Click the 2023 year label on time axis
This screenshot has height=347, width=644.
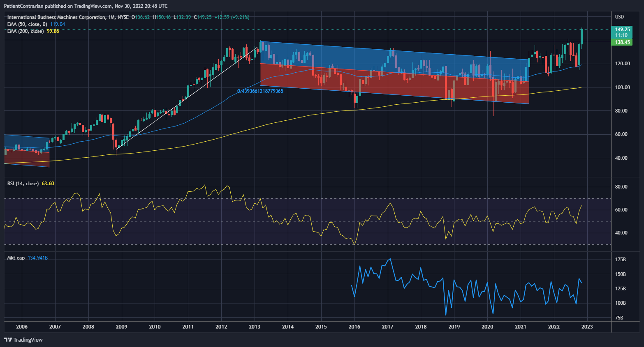point(587,327)
